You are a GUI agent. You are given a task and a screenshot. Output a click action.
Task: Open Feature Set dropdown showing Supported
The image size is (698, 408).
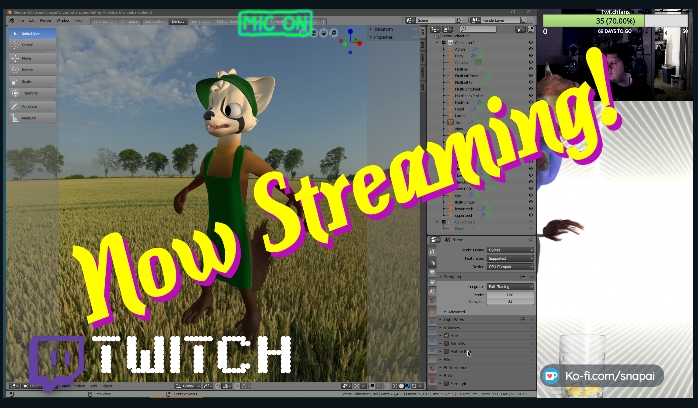pyautogui.click(x=510, y=259)
